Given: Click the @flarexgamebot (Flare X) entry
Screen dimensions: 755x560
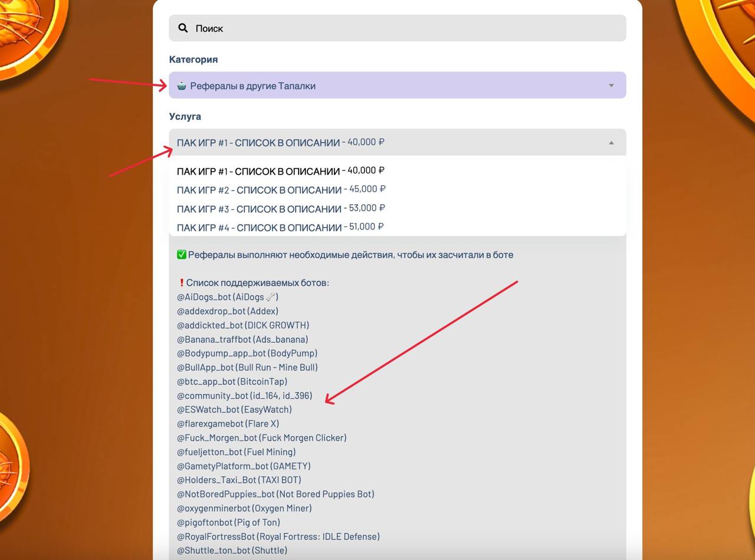Looking at the screenshot, I should pos(228,424).
